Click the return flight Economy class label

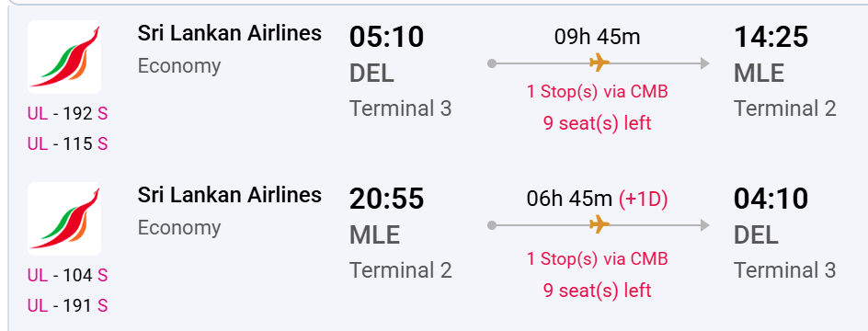(x=179, y=228)
